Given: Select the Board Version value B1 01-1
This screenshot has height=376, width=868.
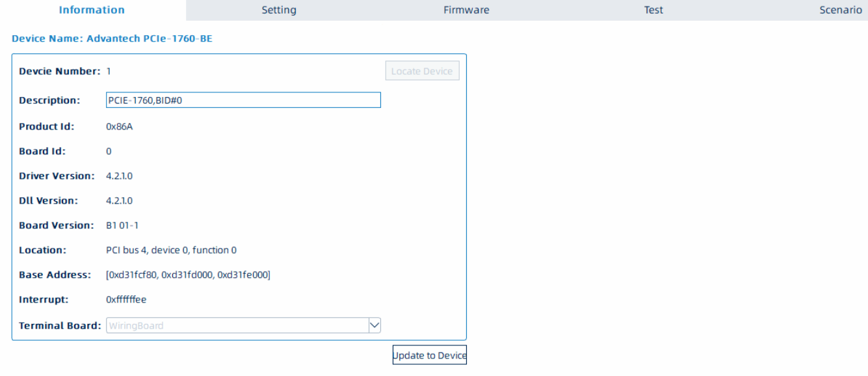Looking at the screenshot, I should [122, 225].
